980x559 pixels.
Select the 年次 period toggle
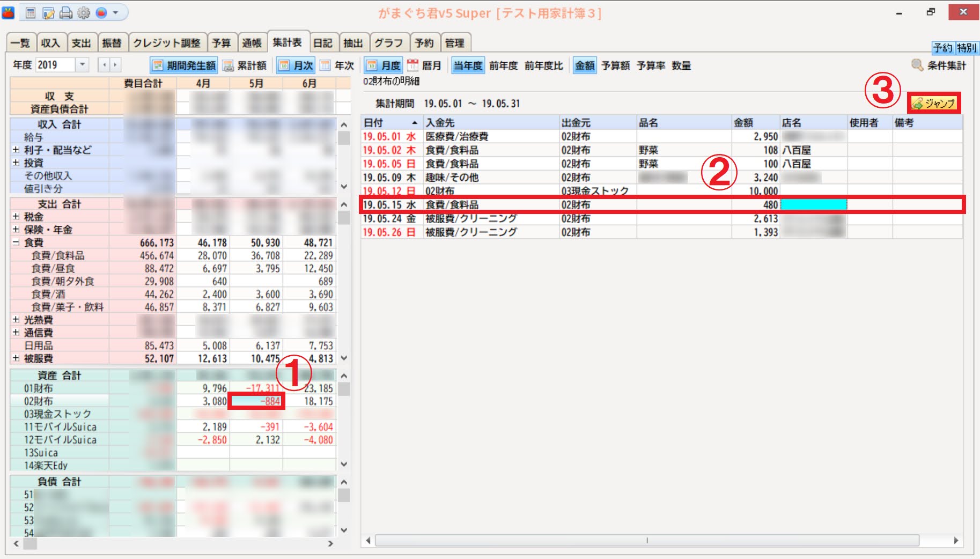[337, 65]
